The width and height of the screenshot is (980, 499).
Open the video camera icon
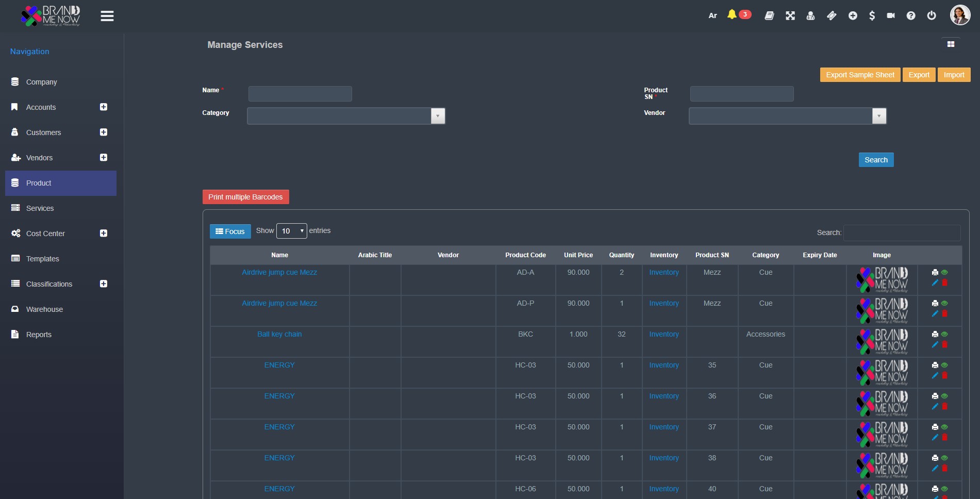click(890, 16)
